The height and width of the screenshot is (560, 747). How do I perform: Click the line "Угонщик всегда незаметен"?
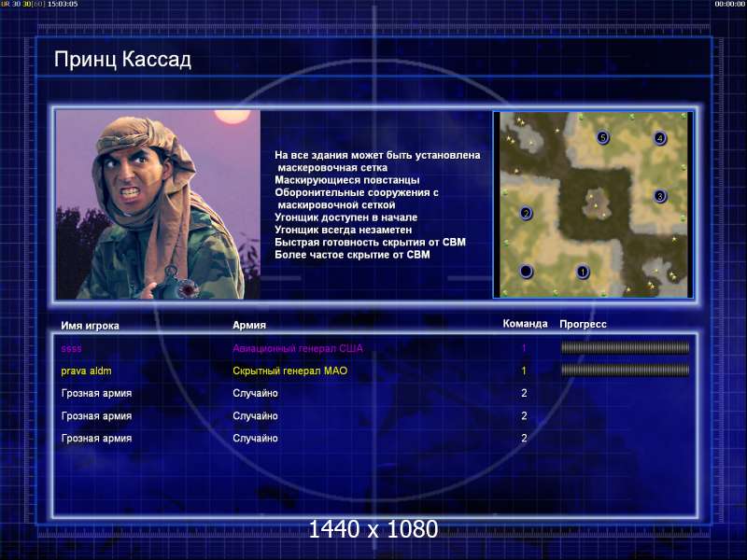343,230
